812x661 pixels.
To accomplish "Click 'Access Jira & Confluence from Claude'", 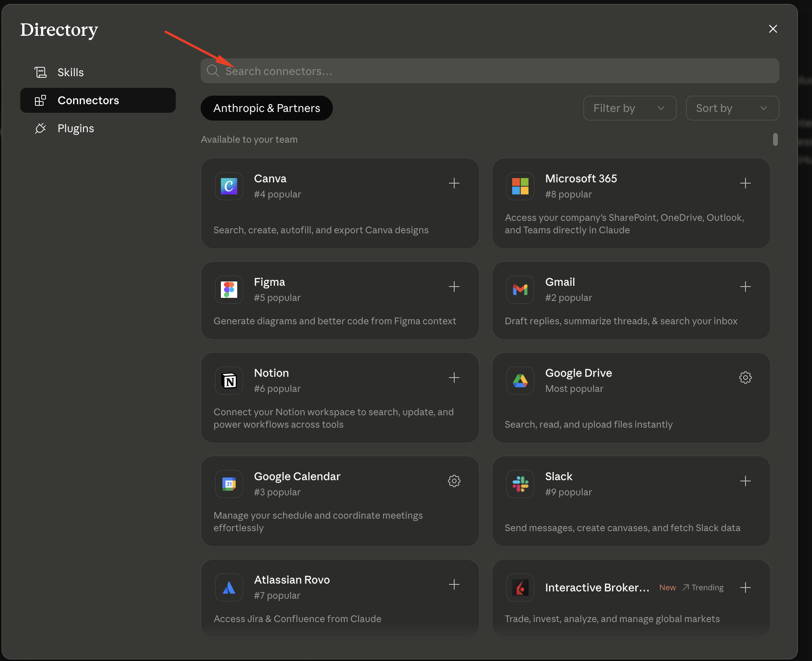I will [x=297, y=619].
